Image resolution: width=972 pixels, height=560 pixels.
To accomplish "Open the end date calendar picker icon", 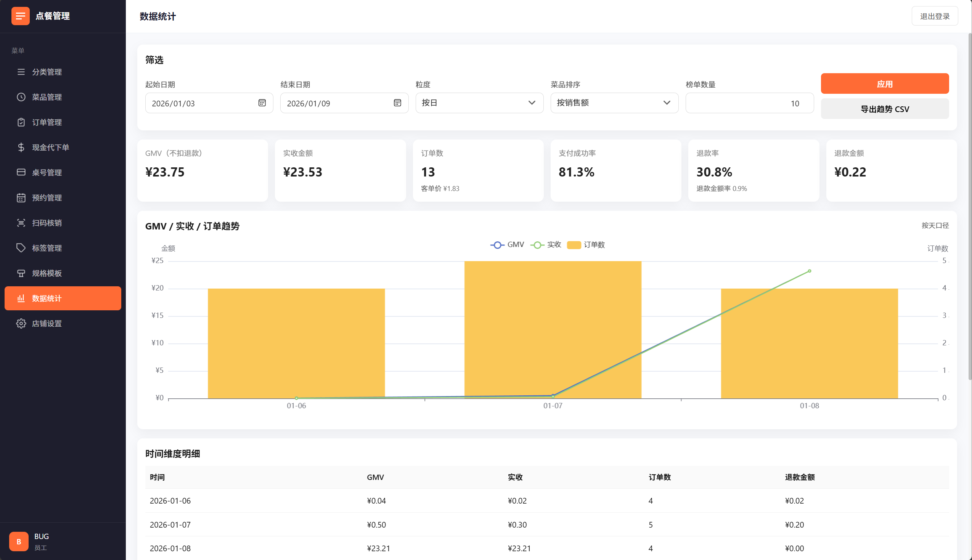I will tap(397, 103).
